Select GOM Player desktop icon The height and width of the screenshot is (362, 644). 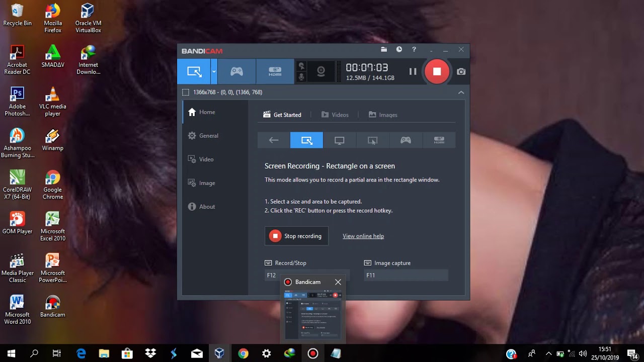coord(17,224)
